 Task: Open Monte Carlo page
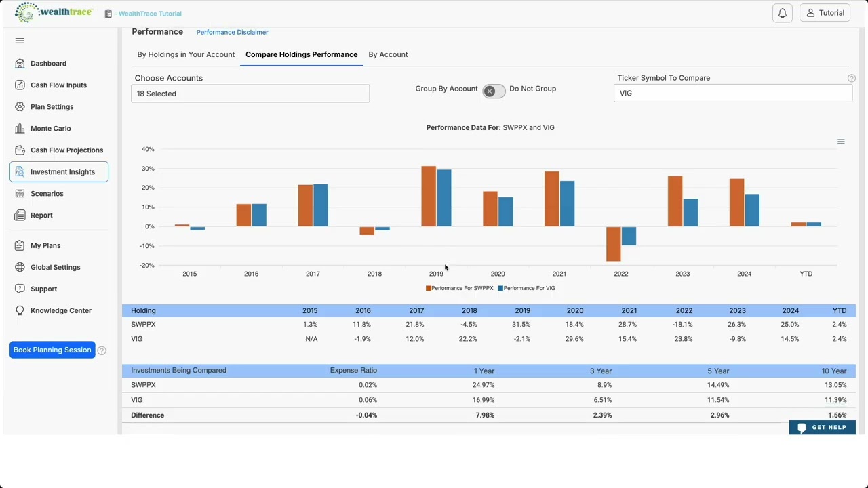click(50, 129)
